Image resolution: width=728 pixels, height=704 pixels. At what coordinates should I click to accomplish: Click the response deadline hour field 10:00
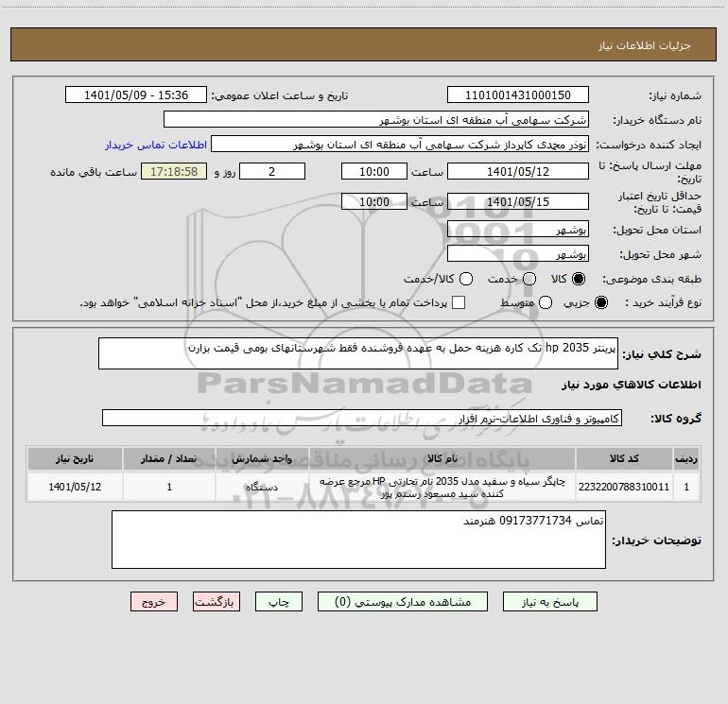[374, 171]
